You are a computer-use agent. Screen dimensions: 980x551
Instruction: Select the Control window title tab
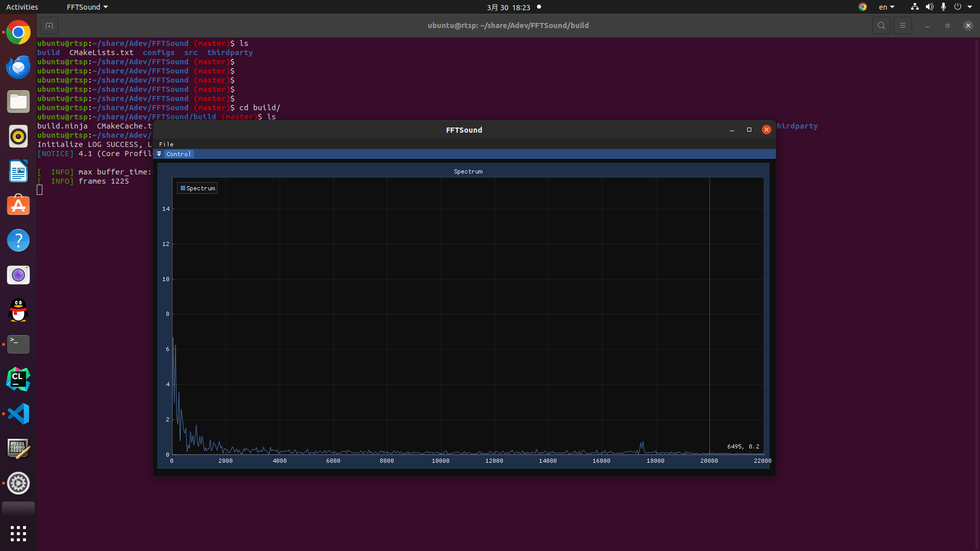(179, 154)
